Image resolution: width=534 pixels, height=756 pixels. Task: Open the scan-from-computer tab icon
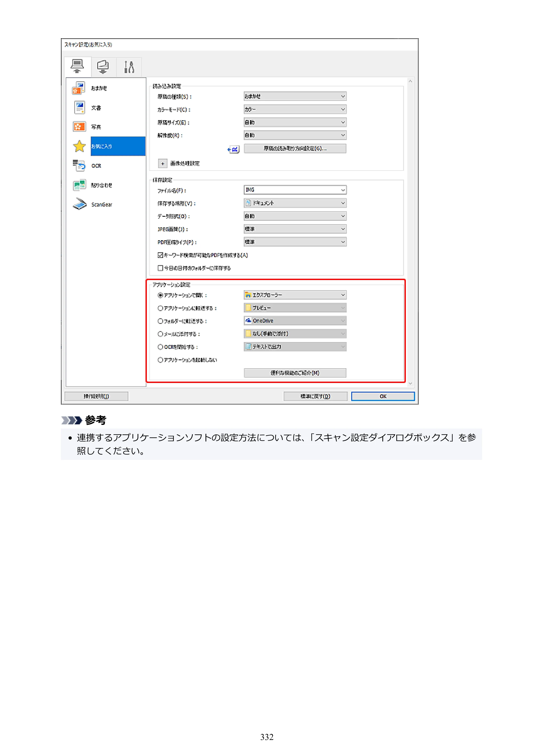click(x=77, y=67)
